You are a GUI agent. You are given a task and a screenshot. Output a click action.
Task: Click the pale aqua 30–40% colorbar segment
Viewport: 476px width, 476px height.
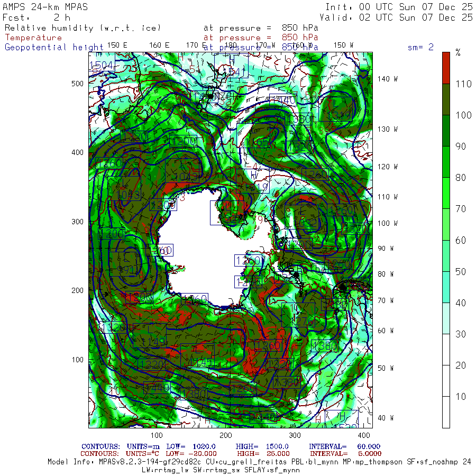click(x=446, y=318)
